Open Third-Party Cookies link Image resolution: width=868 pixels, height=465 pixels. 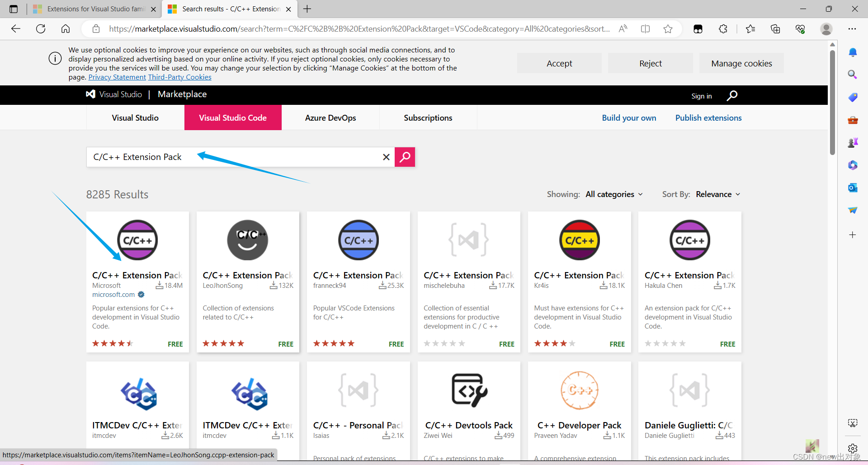[180, 77]
